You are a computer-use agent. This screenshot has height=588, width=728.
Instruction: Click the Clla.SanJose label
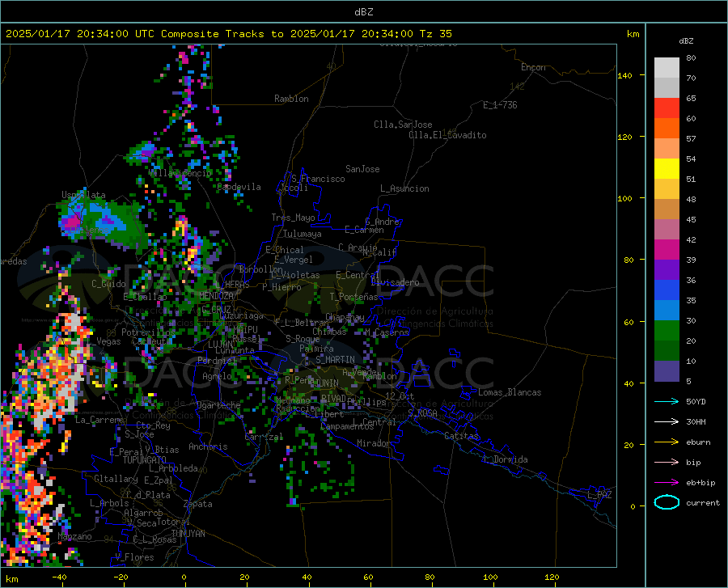tap(403, 125)
